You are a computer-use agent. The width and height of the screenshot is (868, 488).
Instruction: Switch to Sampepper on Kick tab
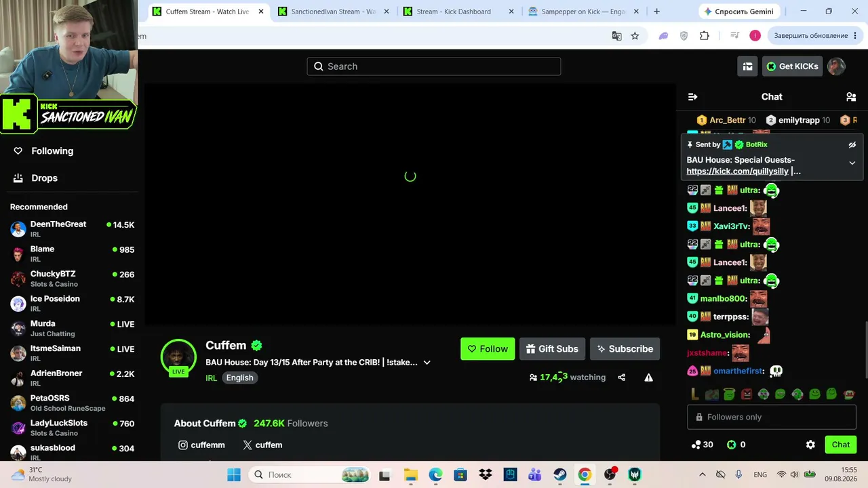[583, 12]
